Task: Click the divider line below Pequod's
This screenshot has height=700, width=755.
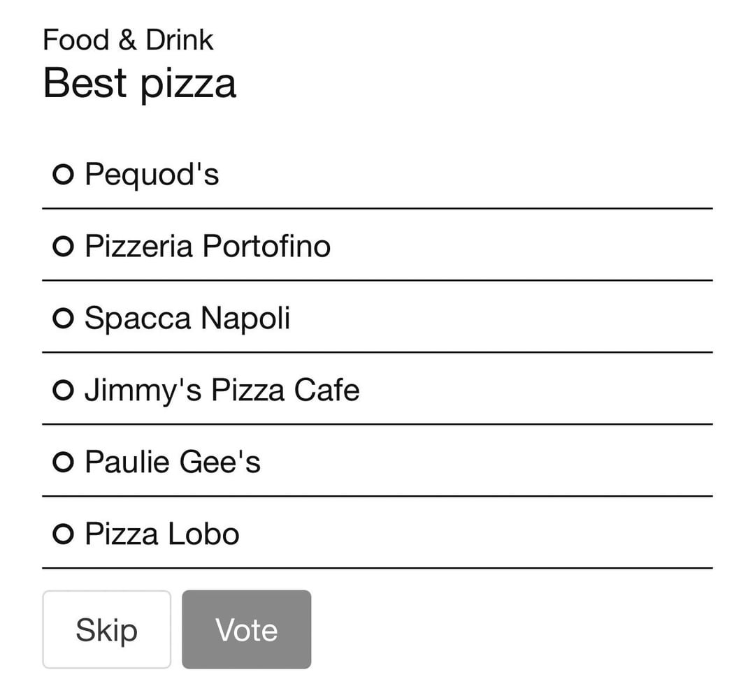Action: pos(377,208)
